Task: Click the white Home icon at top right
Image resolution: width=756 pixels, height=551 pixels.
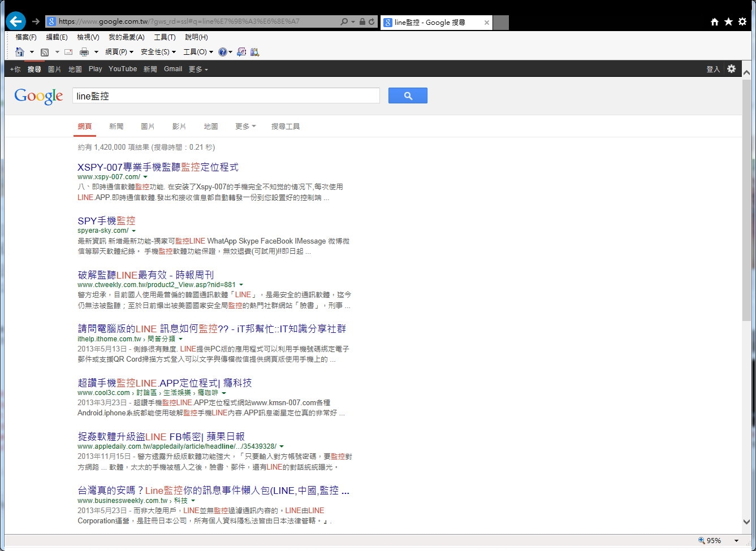Action: pyautogui.click(x=715, y=21)
